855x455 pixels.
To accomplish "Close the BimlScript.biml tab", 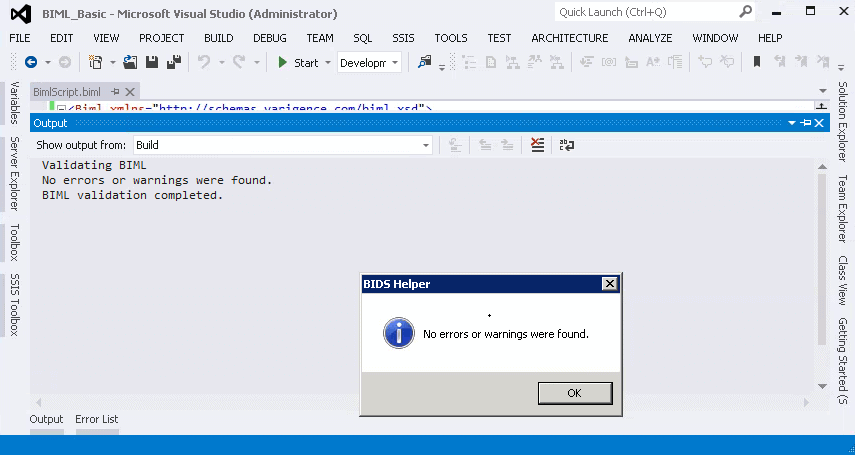I will click(x=130, y=92).
